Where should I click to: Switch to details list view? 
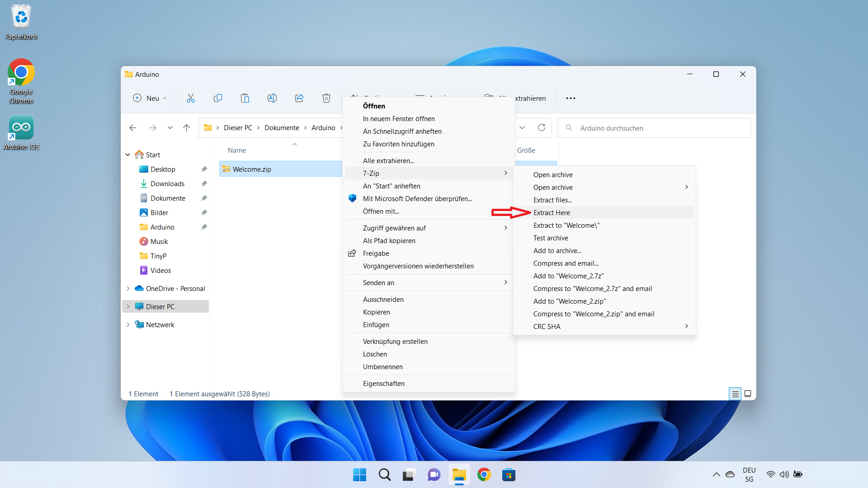pyautogui.click(x=735, y=394)
